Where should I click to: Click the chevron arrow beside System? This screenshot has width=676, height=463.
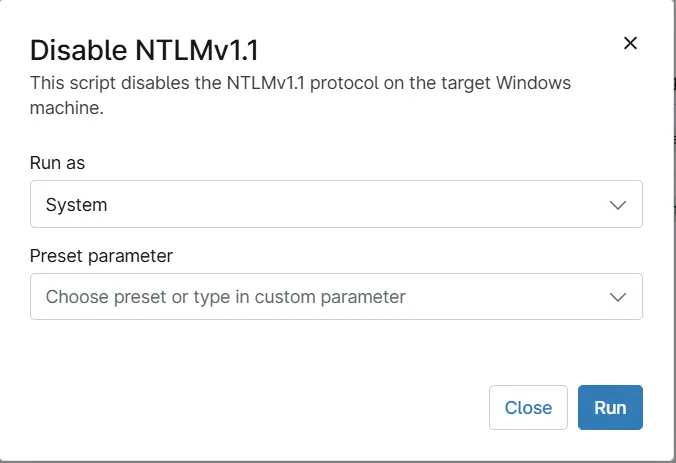pos(619,205)
